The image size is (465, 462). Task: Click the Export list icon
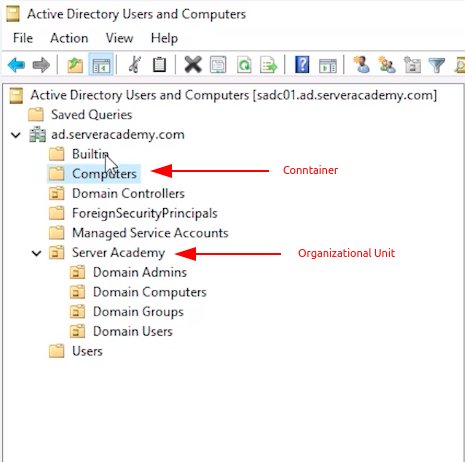click(x=269, y=65)
